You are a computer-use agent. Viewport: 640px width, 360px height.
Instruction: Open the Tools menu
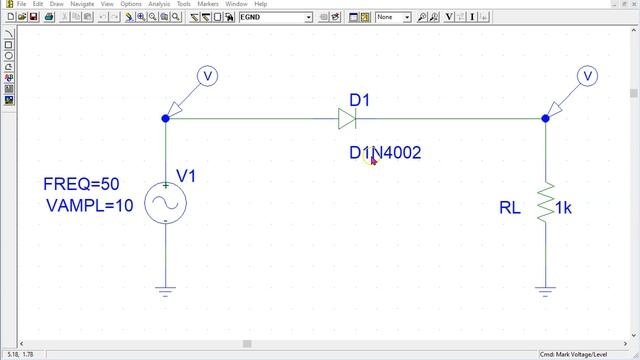[x=184, y=4]
